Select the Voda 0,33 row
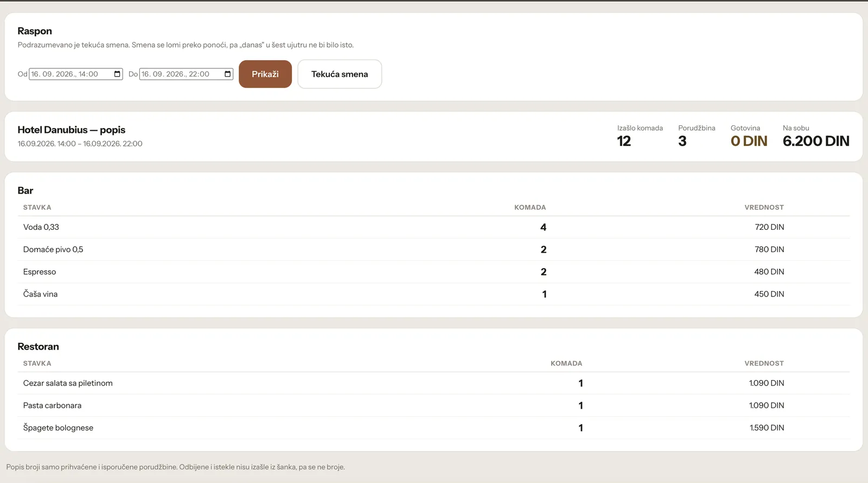The height and width of the screenshot is (483, 868). (433, 227)
